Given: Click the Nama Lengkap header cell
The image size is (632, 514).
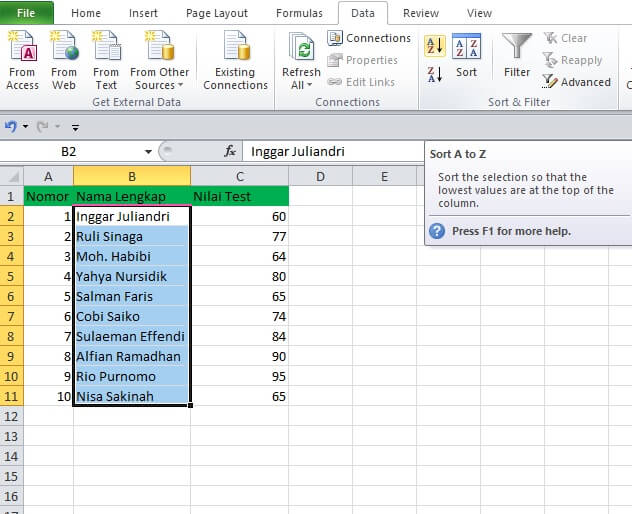Looking at the screenshot, I should [132, 196].
